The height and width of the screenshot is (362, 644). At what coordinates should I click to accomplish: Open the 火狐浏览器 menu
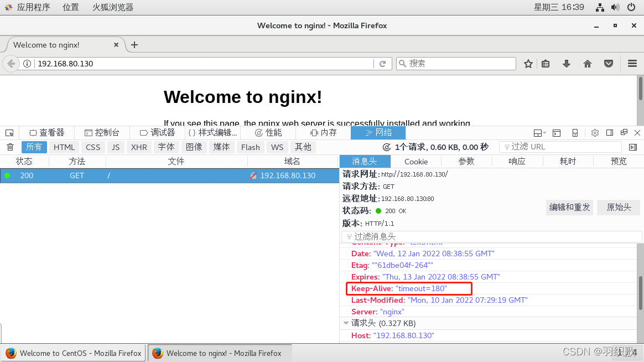point(113,7)
